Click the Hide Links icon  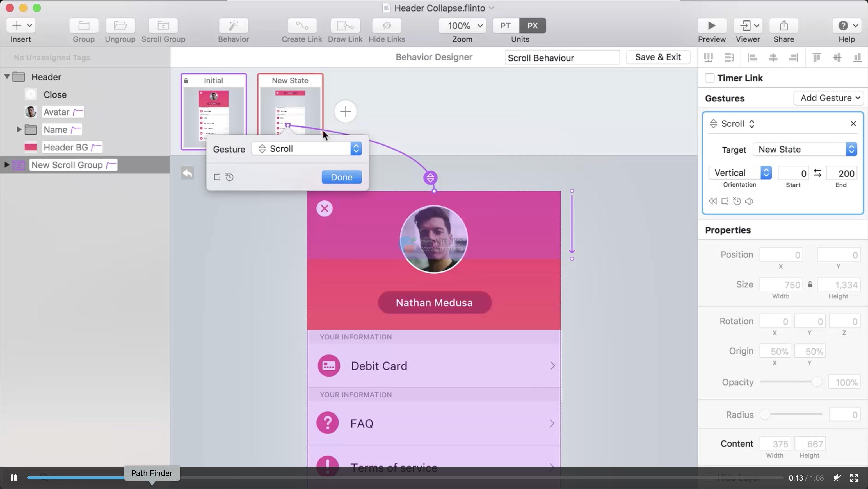point(387,26)
